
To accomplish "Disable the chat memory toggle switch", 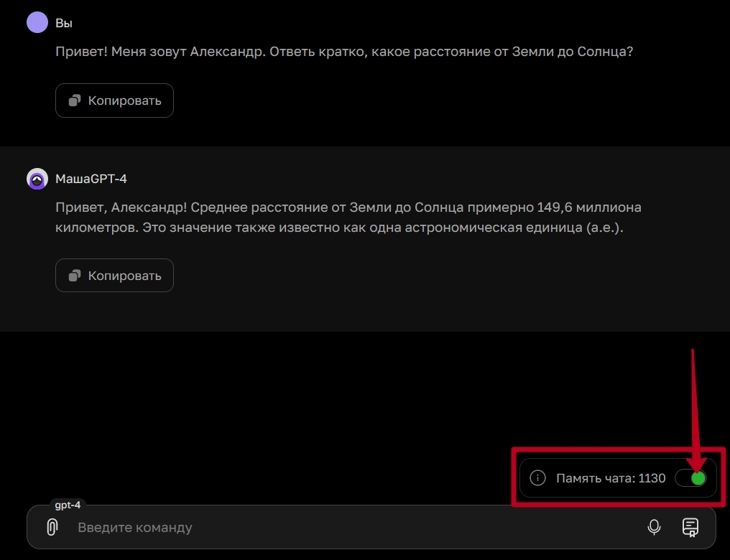I will click(x=690, y=478).
